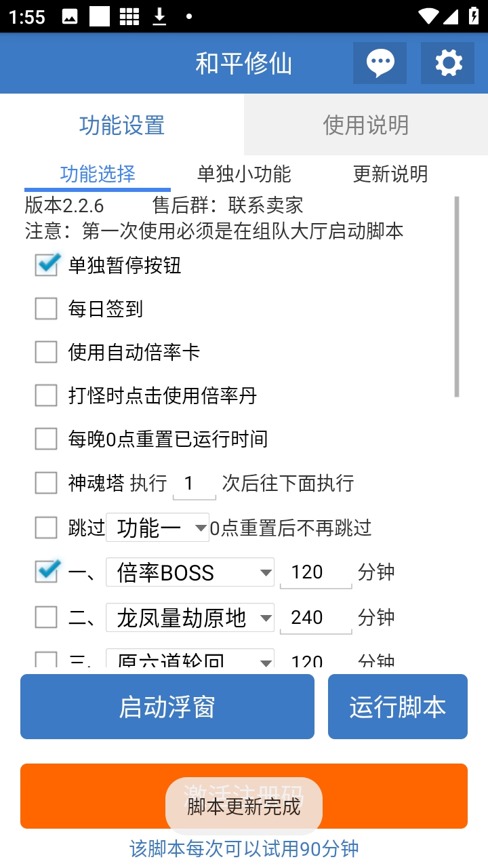488x868 pixels.
Task: Expand the 功能一 skip dropdown
Action: pyautogui.click(x=157, y=528)
